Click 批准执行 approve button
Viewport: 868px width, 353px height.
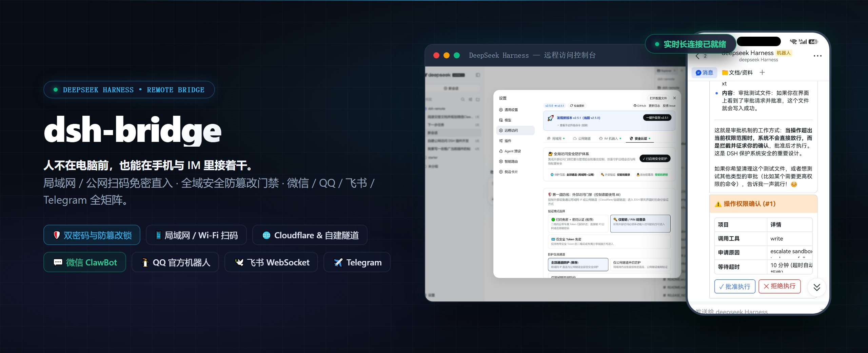click(x=735, y=286)
